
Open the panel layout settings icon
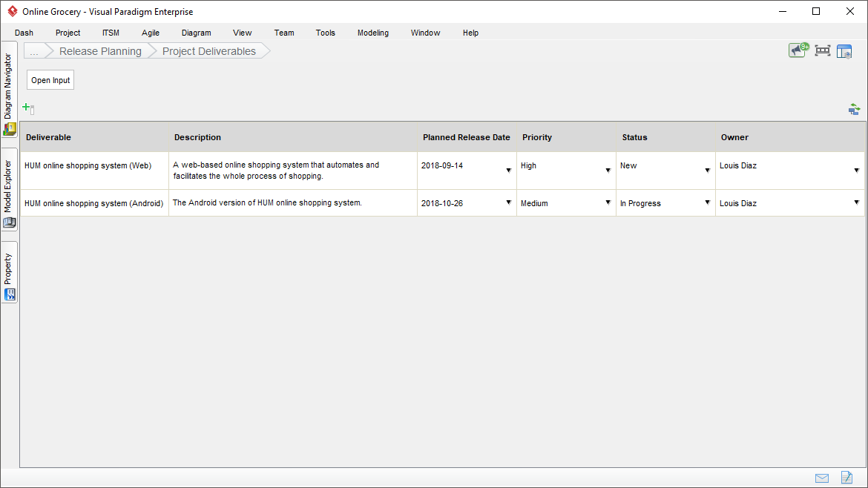[844, 51]
